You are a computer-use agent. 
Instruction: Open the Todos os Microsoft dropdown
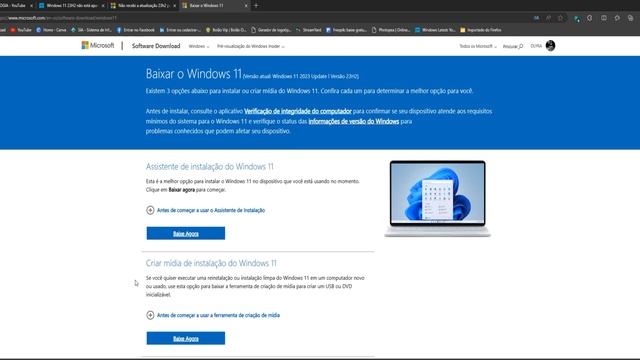click(478, 47)
